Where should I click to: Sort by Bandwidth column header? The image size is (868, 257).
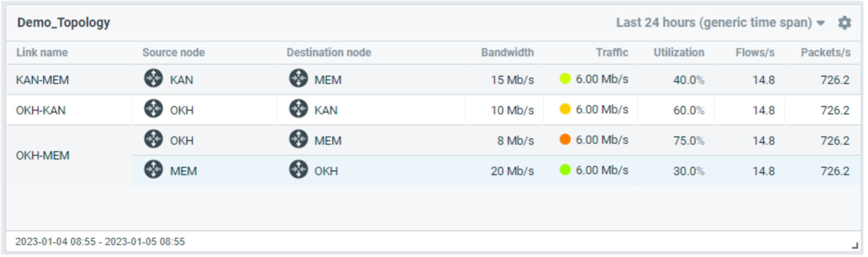pyautogui.click(x=507, y=53)
